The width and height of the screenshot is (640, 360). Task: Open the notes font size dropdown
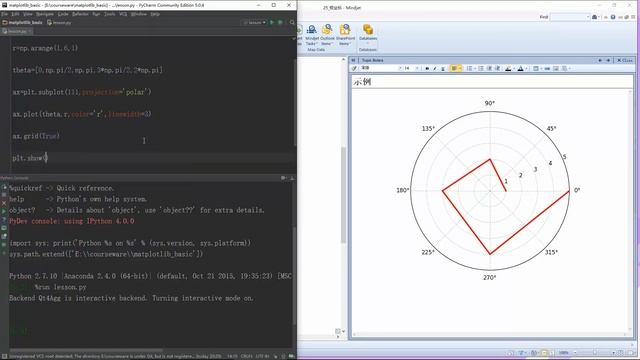click(x=417, y=68)
